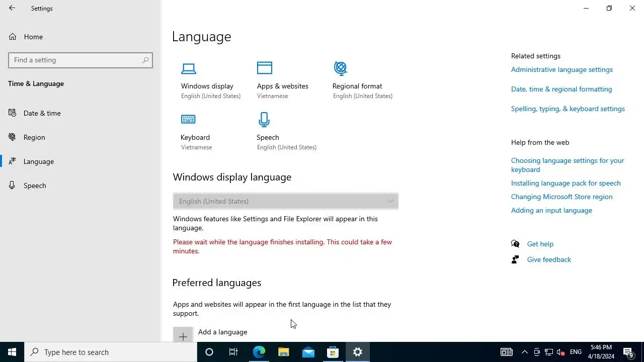
Task: Click the Get help link
Action: click(x=540, y=244)
